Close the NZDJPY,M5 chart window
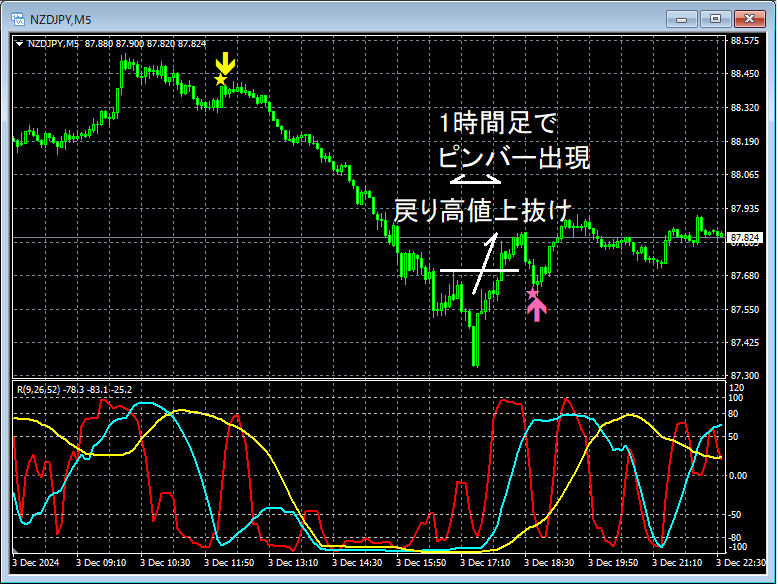Viewport: 778px width, 584px height. [749, 19]
